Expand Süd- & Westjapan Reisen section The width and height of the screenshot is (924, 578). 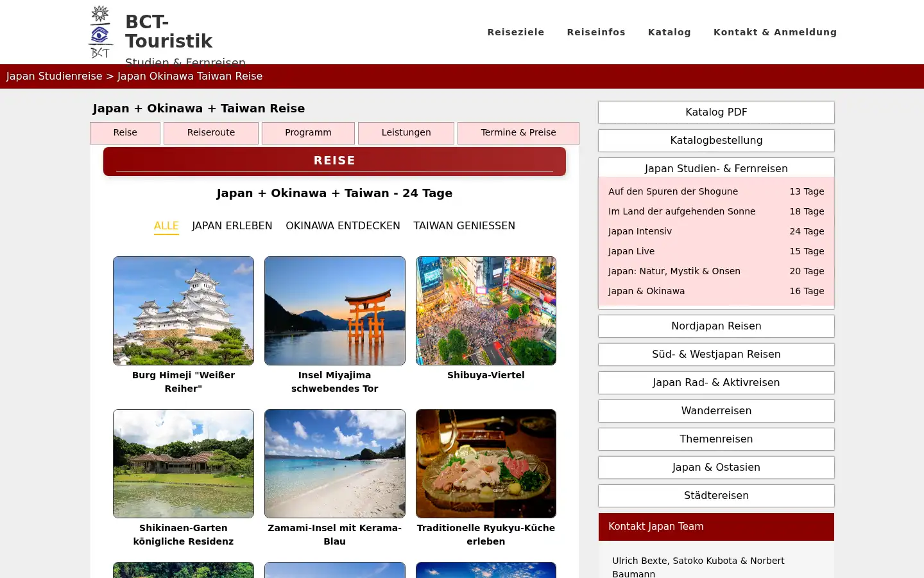click(x=716, y=355)
